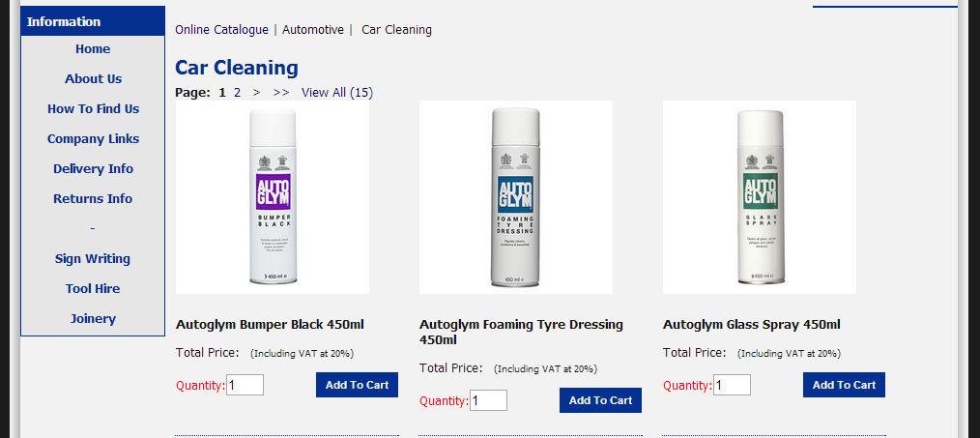Select Company Links in sidebar
The height and width of the screenshot is (438, 980).
coord(93,139)
